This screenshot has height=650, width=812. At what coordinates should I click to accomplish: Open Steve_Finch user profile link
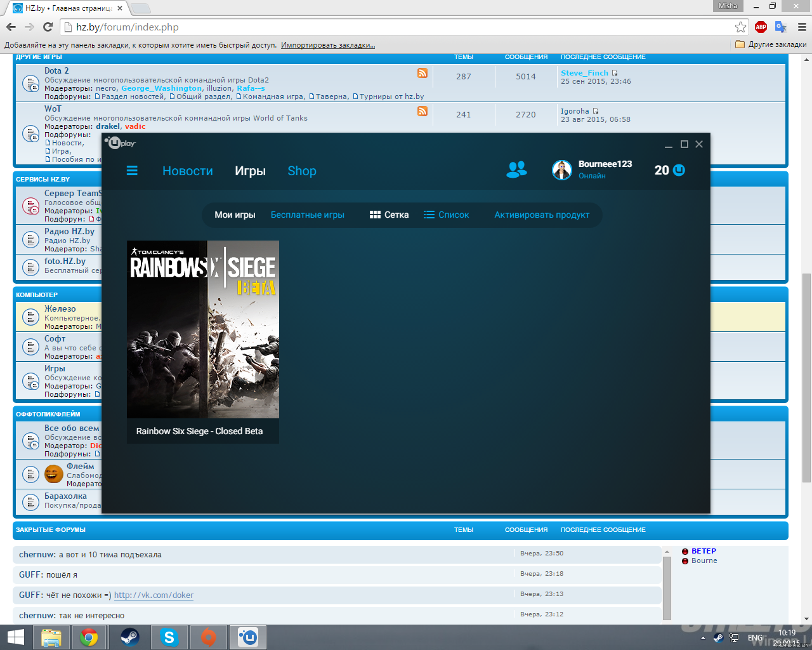coord(584,73)
